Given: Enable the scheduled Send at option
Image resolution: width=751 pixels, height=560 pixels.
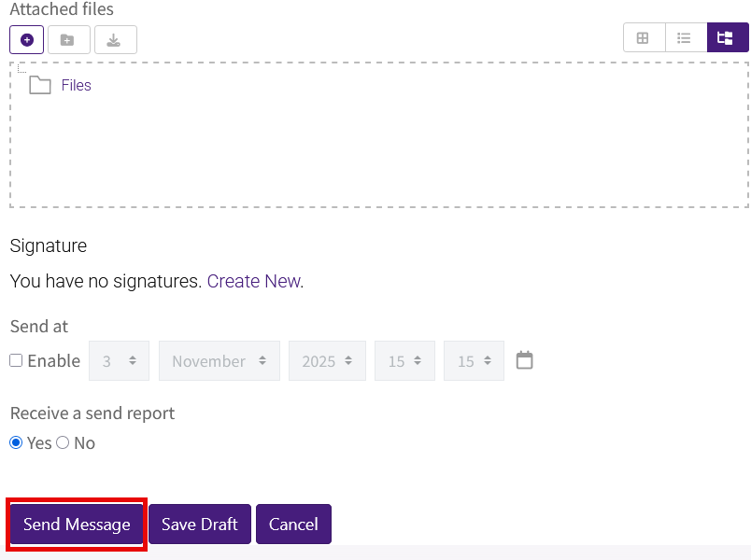Looking at the screenshot, I should pyautogui.click(x=15, y=361).
